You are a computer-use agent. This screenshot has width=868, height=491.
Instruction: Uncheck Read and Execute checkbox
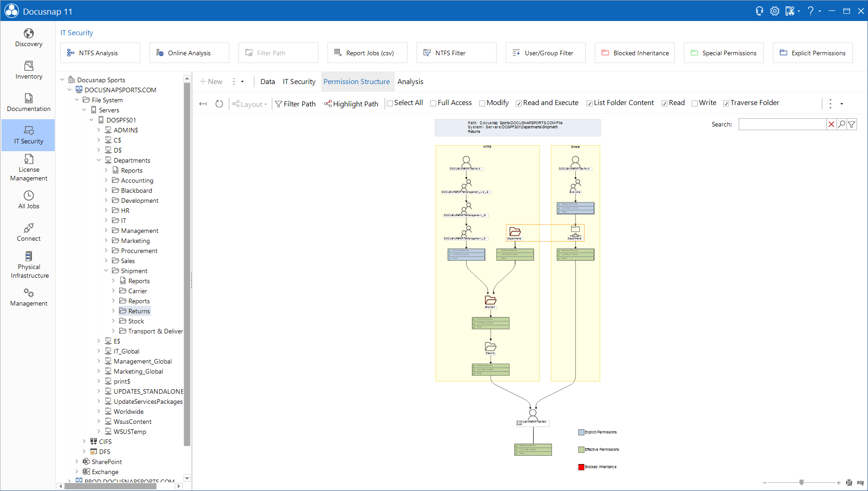click(x=519, y=103)
